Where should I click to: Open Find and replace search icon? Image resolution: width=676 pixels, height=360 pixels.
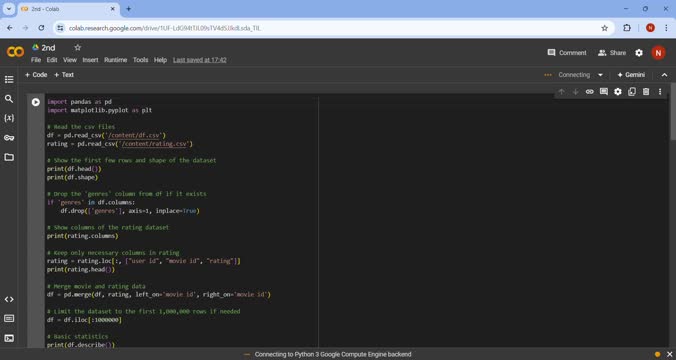9,99
